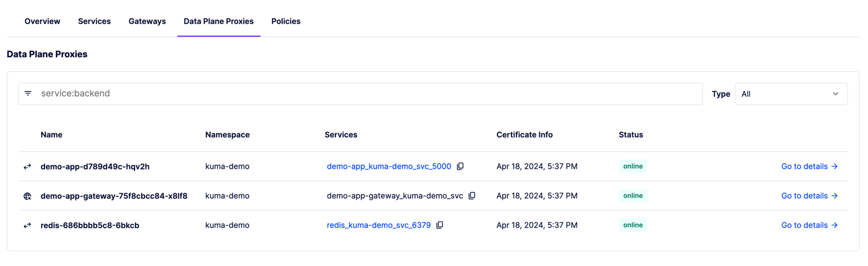Click proxy type icon for demo-app-d789d49c-hqv2h

(x=28, y=167)
